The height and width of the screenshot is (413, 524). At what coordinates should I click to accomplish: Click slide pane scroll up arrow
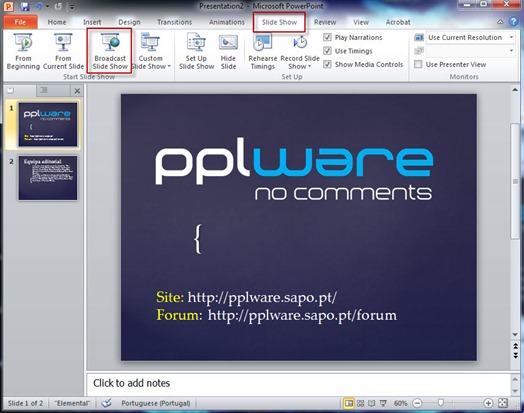point(515,90)
